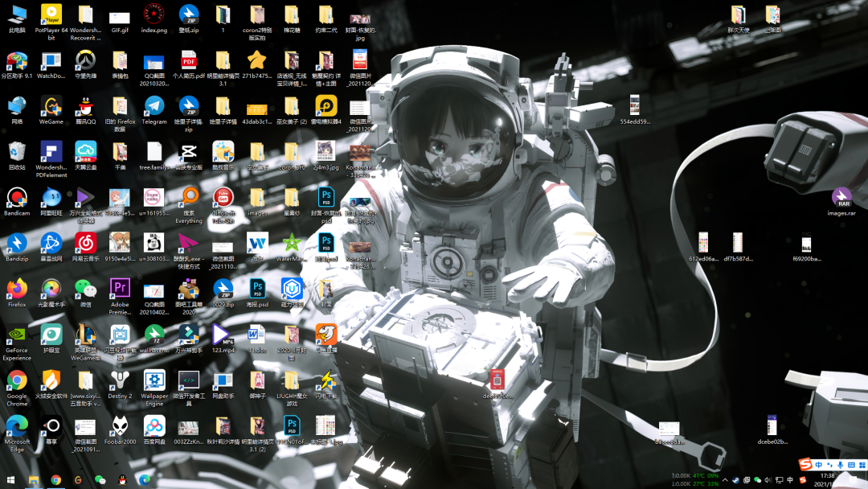
Task: Open the volume control in tray
Action: (x=768, y=479)
